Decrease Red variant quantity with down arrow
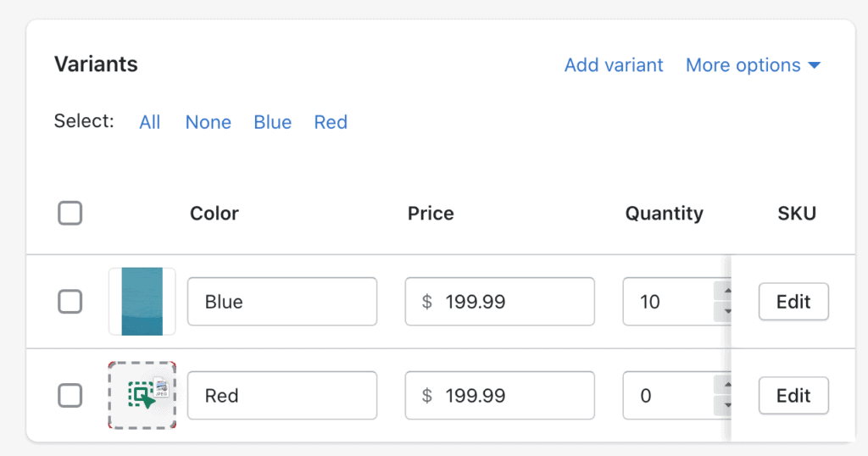Screen dimensions: 868x456 click(725, 406)
